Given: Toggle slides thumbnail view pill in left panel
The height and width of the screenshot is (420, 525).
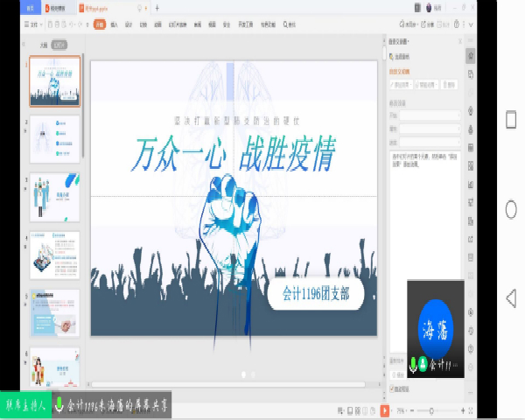Looking at the screenshot, I should [x=59, y=45].
